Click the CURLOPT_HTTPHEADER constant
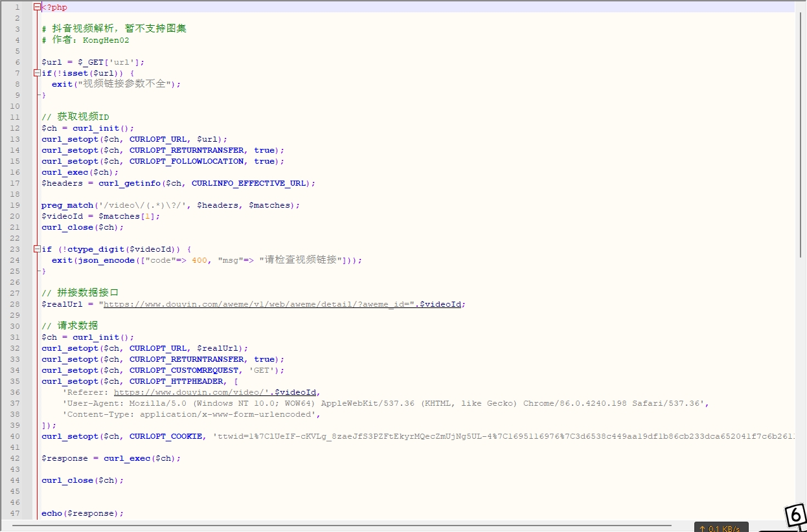Image resolution: width=807 pixels, height=532 pixels. (x=176, y=381)
